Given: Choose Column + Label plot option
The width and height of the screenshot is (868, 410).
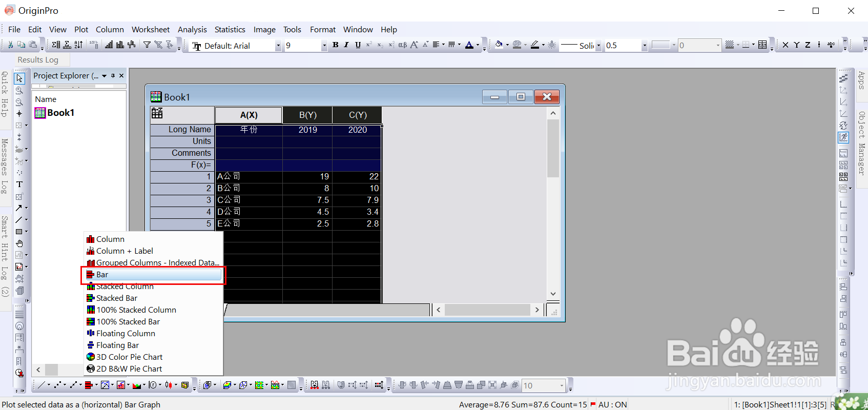Looking at the screenshot, I should pyautogui.click(x=154, y=251).
